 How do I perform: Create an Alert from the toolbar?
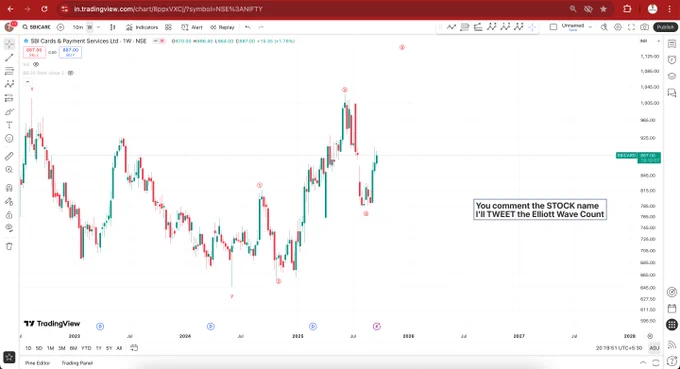(x=192, y=27)
